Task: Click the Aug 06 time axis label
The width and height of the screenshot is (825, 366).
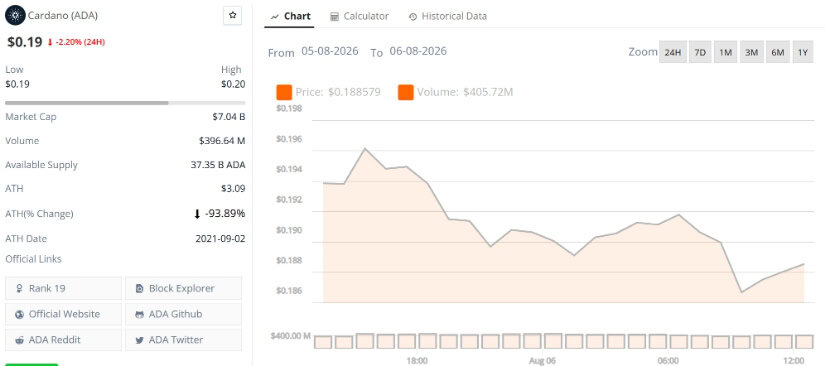Action: coord(542,361)
